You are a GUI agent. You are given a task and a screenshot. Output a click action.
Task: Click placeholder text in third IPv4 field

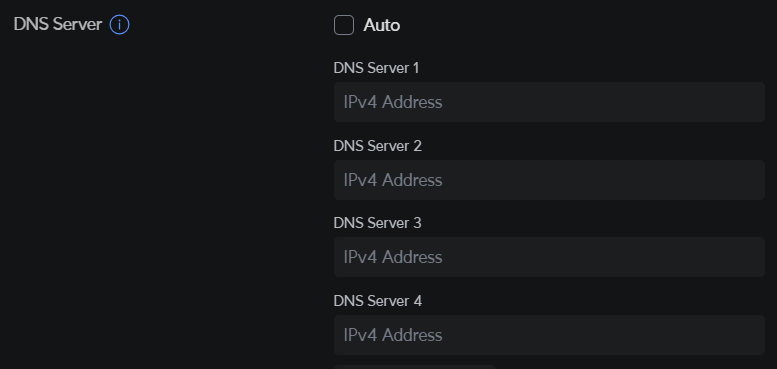pyautogui.click(x=393, y=257)
